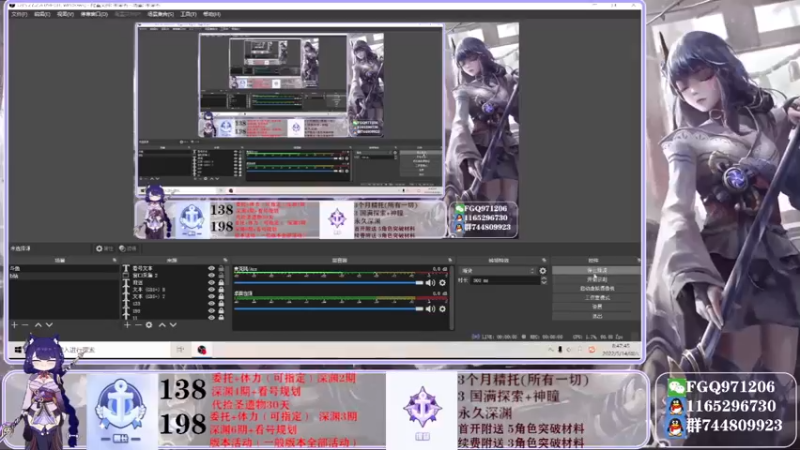Click the transition duration 300 ms field
800x450 pixels.
coord(504,281)
